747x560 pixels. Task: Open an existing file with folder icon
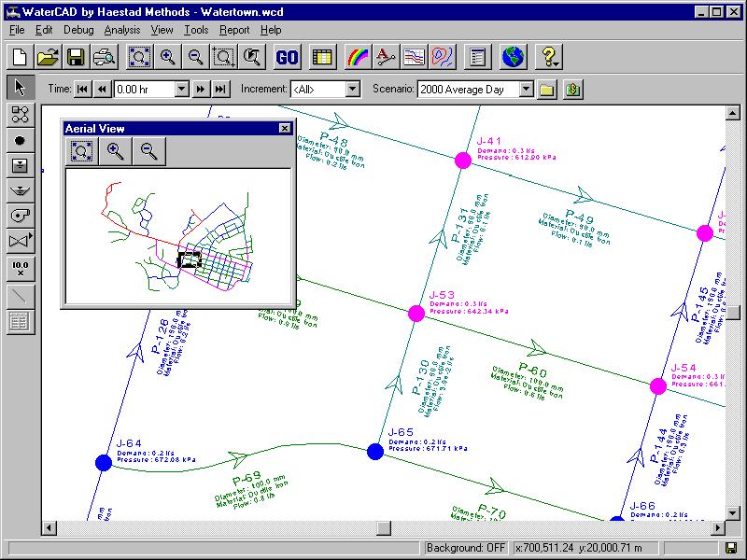[48, 57]
